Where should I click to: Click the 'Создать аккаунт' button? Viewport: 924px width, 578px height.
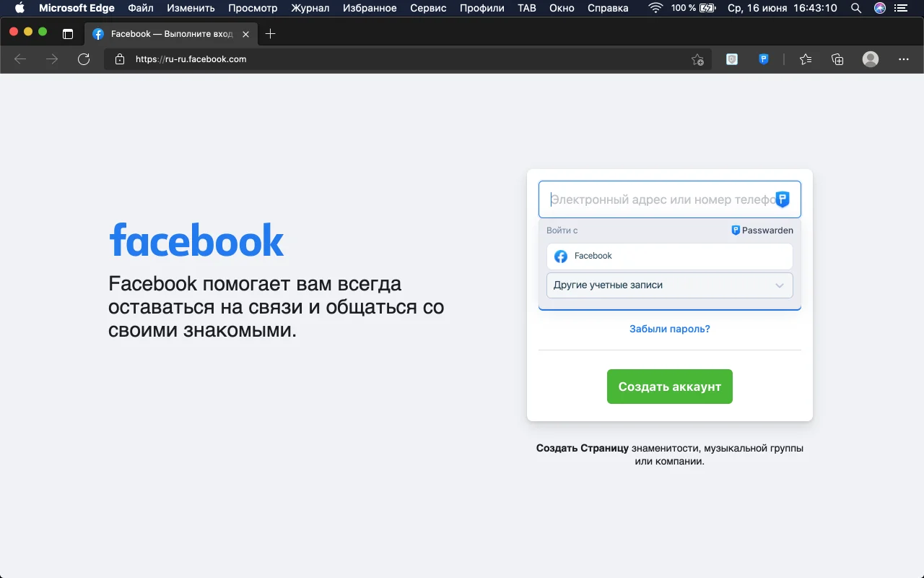(669, 387)
